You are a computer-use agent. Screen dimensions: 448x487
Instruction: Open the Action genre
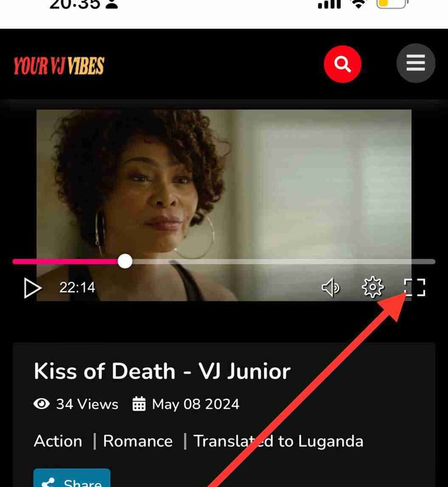(58, 441)
